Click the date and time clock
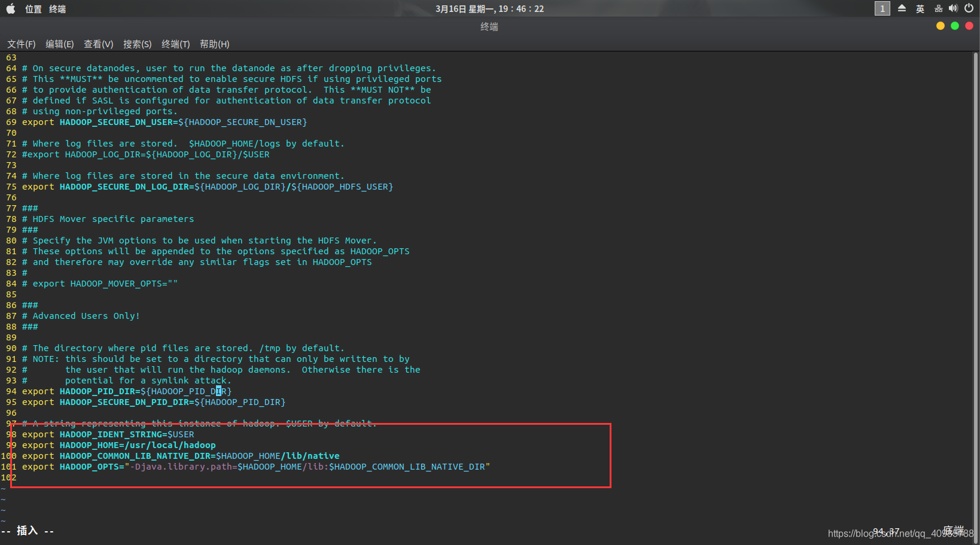The height and width of the screenshot is (545, 980). pyautogui.click(x=489, y=9)
